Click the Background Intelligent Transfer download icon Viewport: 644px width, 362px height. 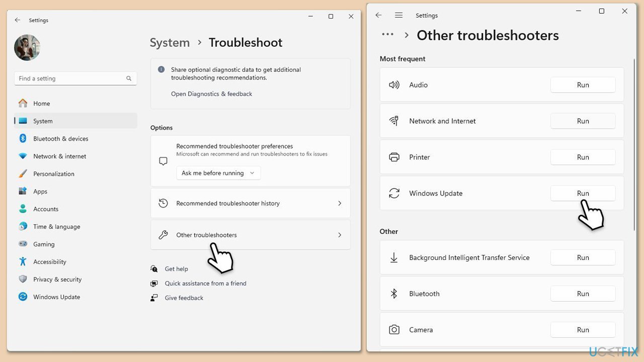click(x=394, y=257)
